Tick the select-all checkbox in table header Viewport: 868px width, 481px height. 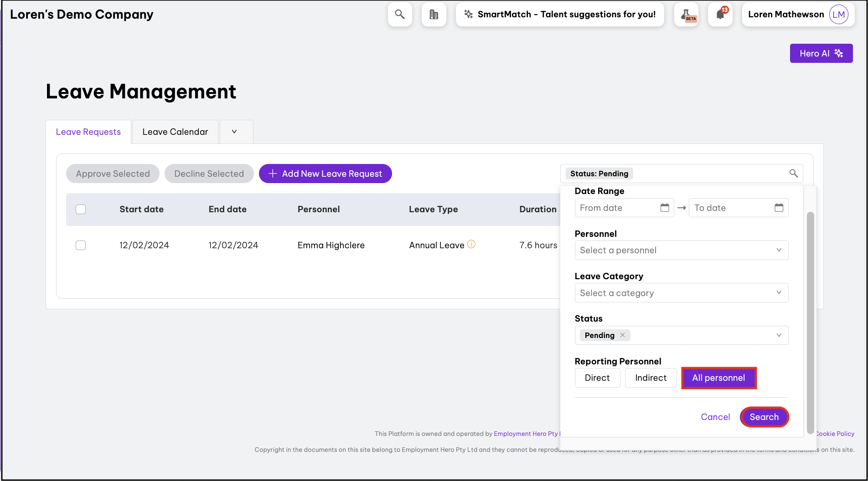[81, 210]
